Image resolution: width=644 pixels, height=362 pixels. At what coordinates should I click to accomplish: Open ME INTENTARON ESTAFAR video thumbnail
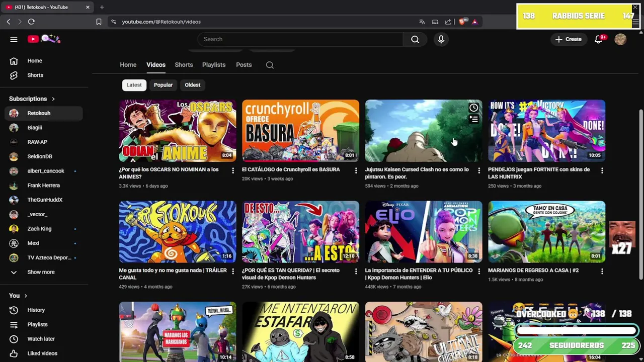click(x=300, y=332)
